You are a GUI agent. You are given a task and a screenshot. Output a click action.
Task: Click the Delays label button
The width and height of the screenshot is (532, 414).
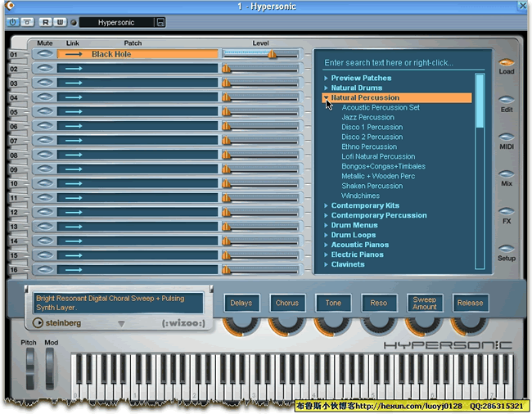pos(241,303)
